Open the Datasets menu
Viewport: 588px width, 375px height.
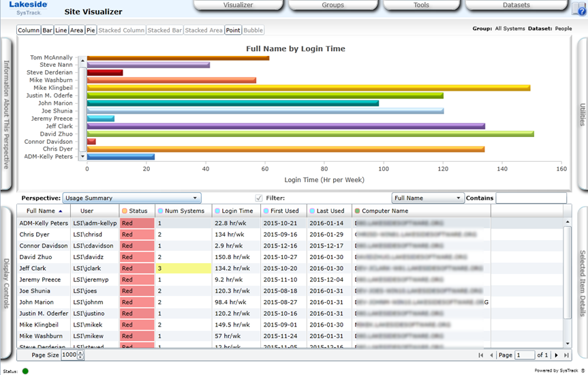point(516,5)
